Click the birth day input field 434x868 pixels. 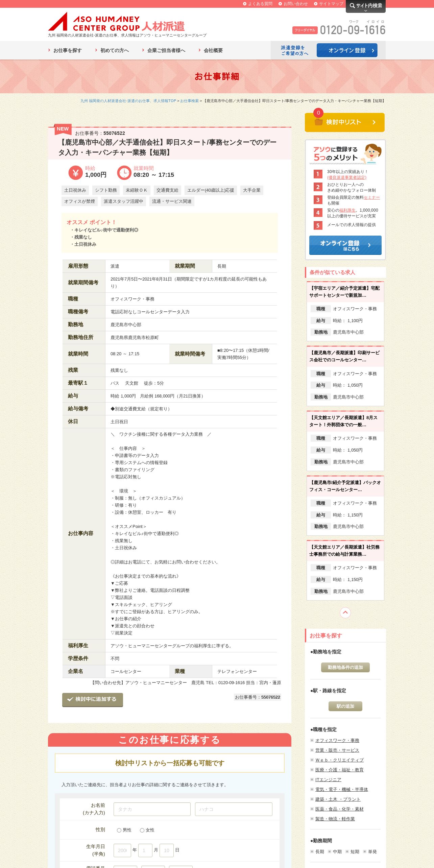(x=167, y=850)
